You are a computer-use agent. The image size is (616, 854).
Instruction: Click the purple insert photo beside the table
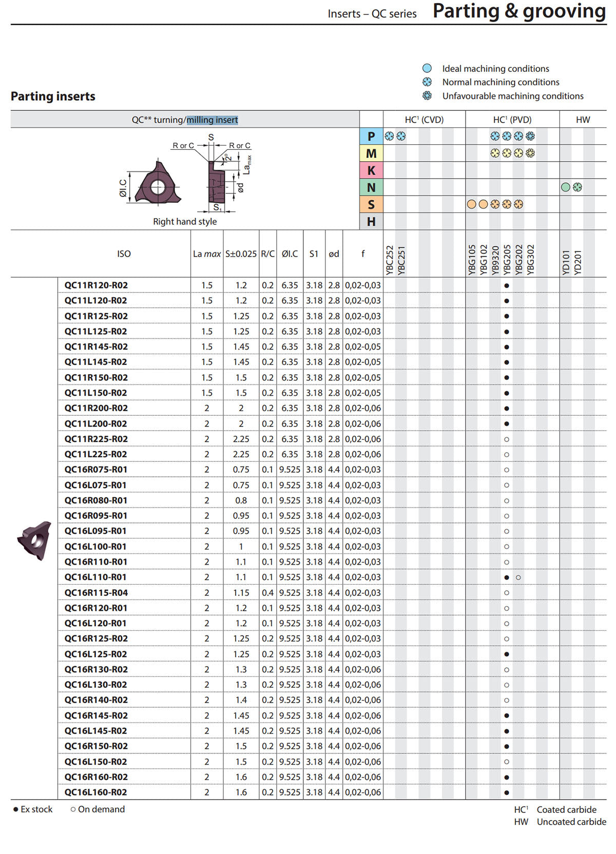pos(34,540)
